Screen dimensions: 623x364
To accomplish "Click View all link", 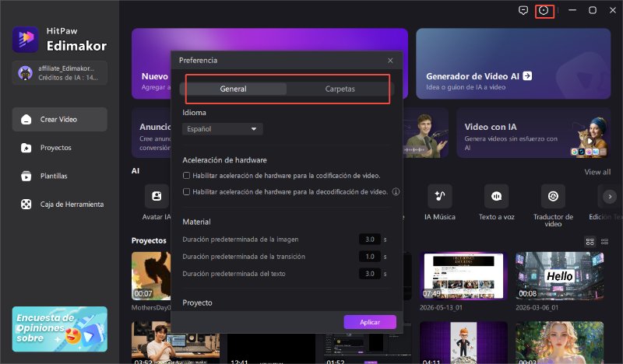I will tap(597, 172).
